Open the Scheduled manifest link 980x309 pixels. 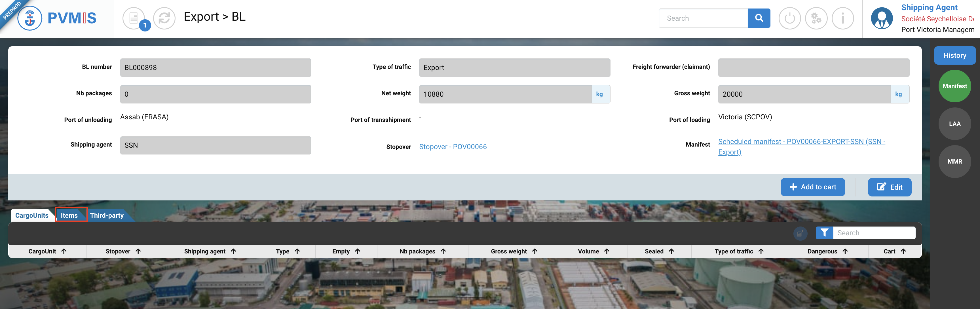tap(801, 141)
